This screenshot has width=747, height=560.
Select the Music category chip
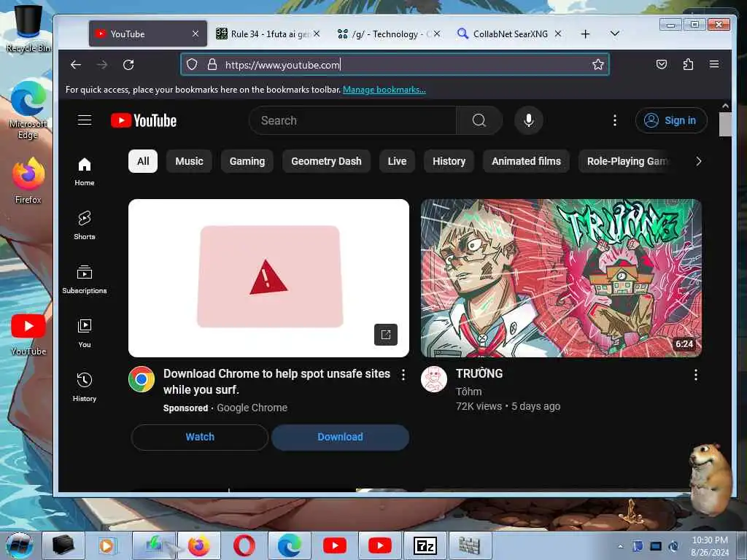point(189,161)
